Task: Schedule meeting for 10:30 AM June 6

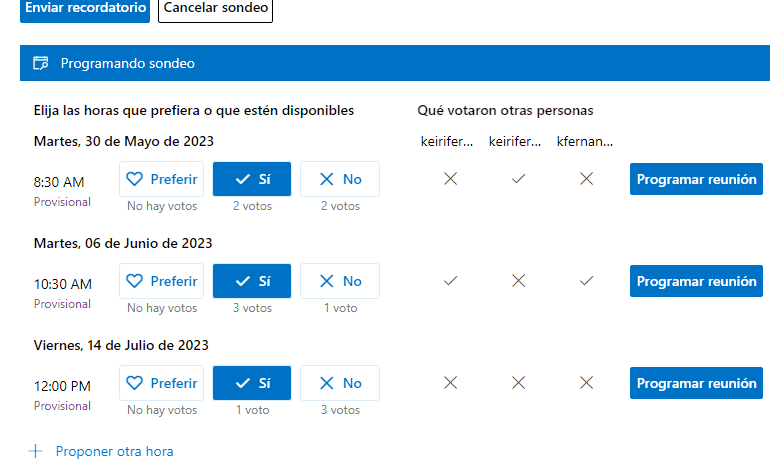Action: (x=696, y=281)
